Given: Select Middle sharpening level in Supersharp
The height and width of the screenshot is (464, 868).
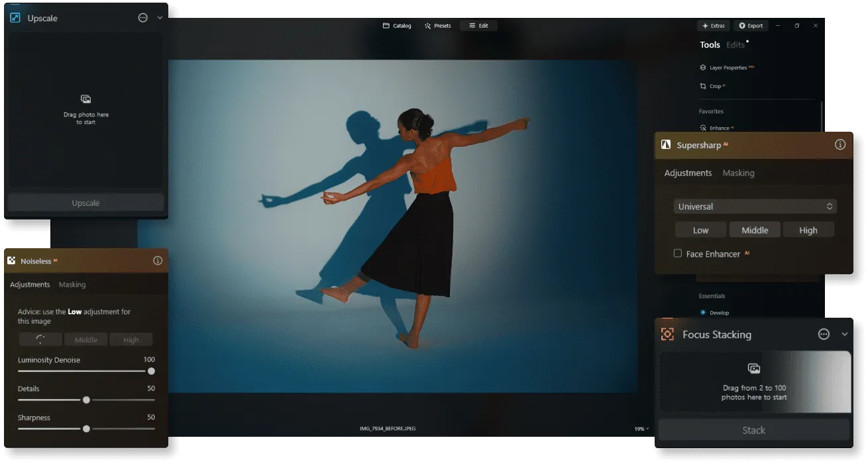Looking at the screenshot, I should (755, 230).
